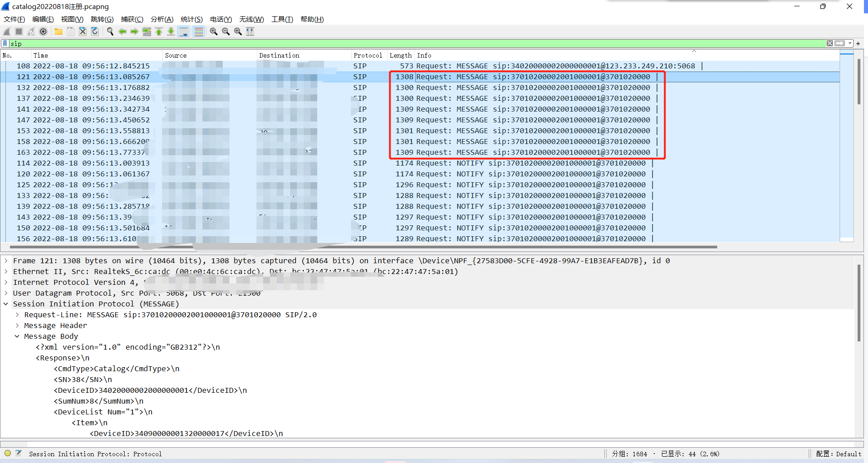This screenshot has width=868, height=463.
Task: Open the 分析(A) menu
Action: point(162,19)
